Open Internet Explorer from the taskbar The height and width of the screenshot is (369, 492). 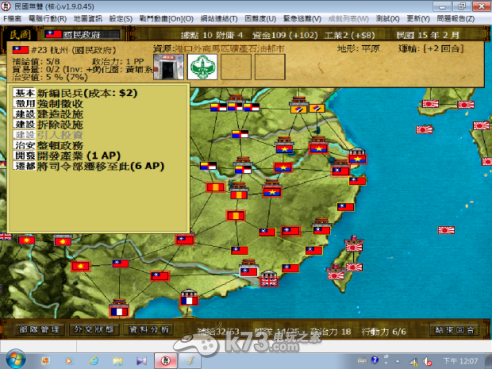tap(94, 361)
